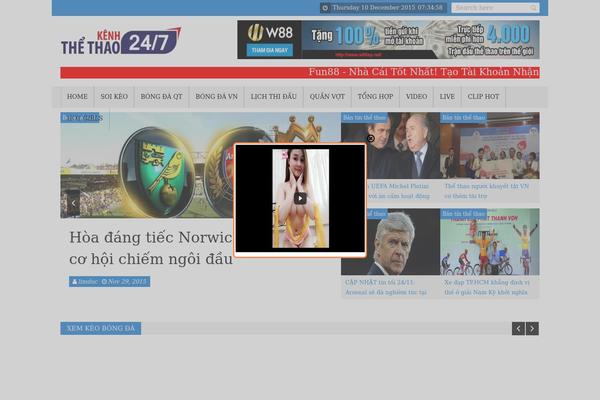Close the popup video overlay

coord(370,139)
